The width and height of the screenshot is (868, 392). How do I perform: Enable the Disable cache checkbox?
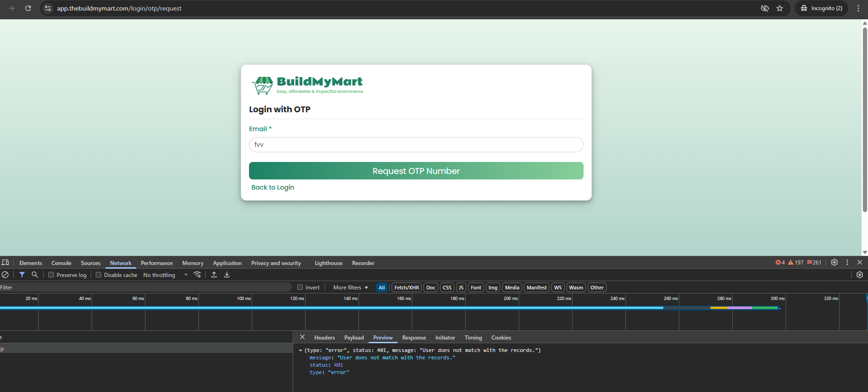(x=98, y=275)
